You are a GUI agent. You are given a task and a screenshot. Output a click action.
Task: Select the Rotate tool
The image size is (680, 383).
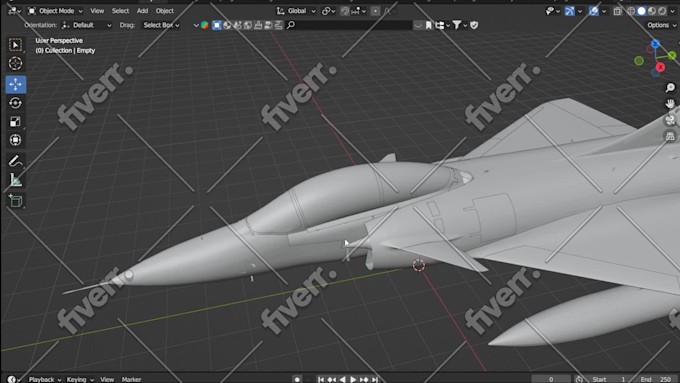tap(16, 103)
